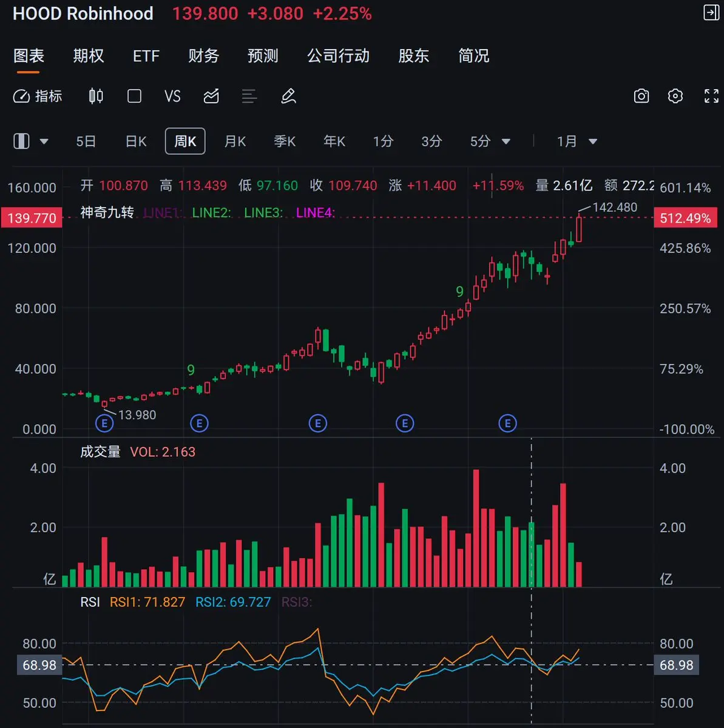This screenshot has width=724, height=728.
Task: Open the 5分 interval dropdown arrow
Action: coord(506,141)
